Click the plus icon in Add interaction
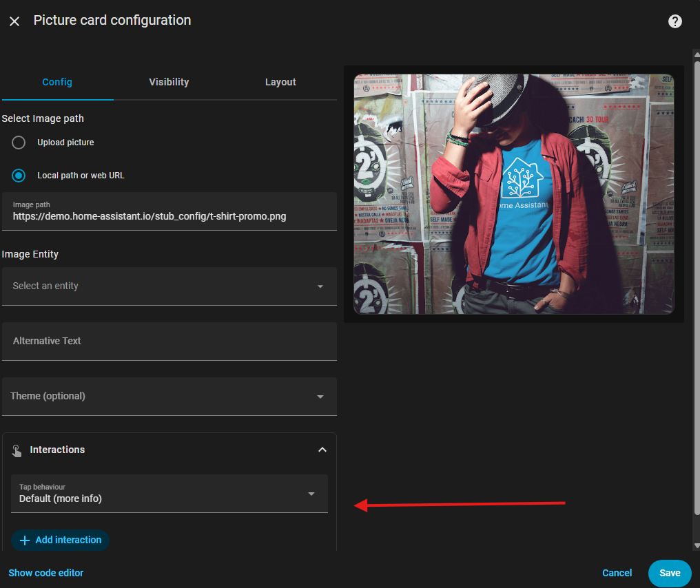The image size is (700, 588). click(25, 540)
